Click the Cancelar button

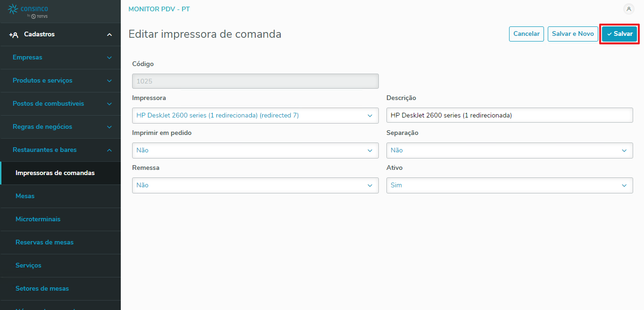526,34
